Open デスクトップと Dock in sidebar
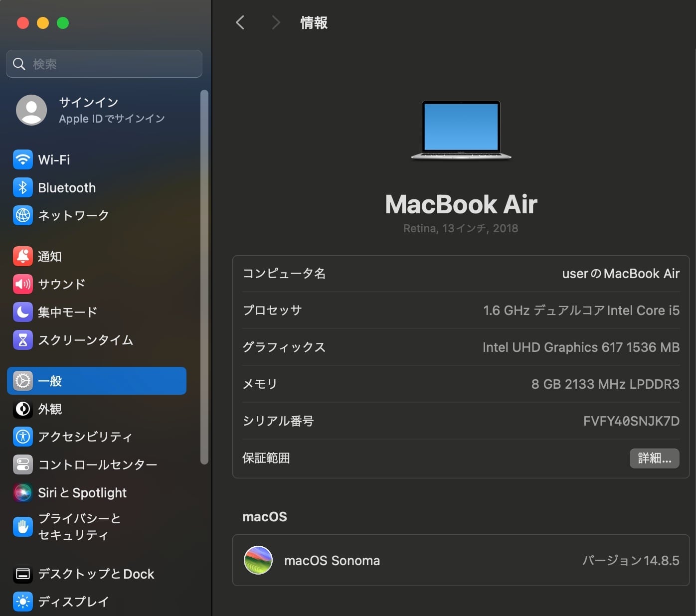This screenshot has height=616, width=696. (97, 574)
